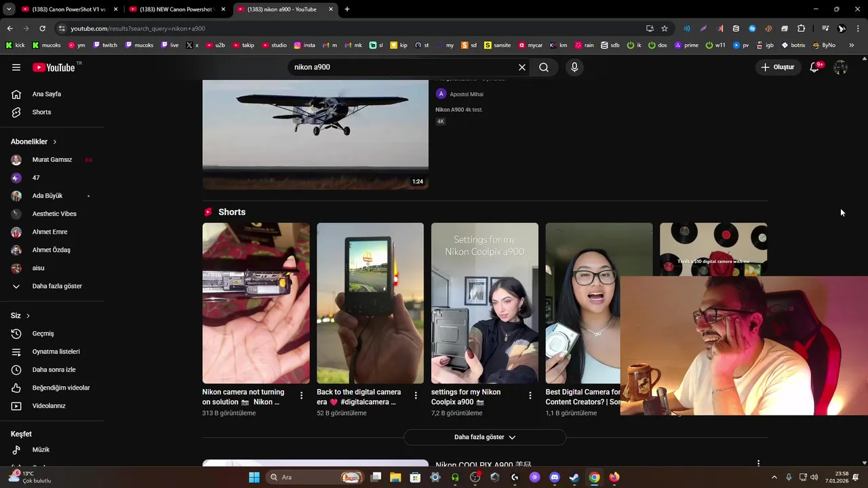Open Back to the digital camera era Short
The image size is (868, 488).
[370, 303]
